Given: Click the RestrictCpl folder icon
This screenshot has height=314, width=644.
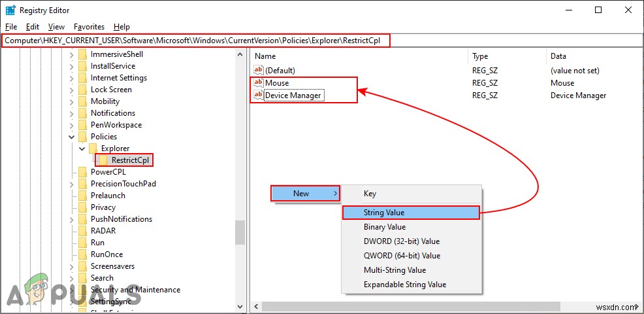Looking at the screenshot, I should click(x=104, y=160).
